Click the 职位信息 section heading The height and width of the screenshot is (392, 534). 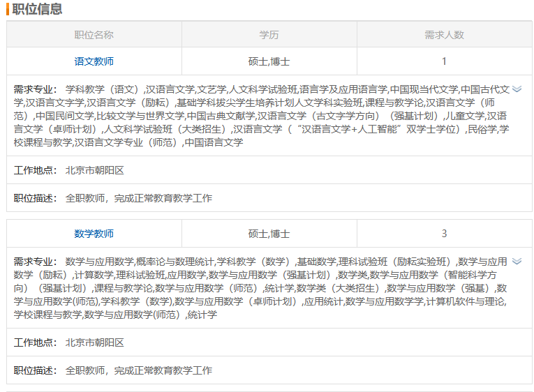click(37, 9)
